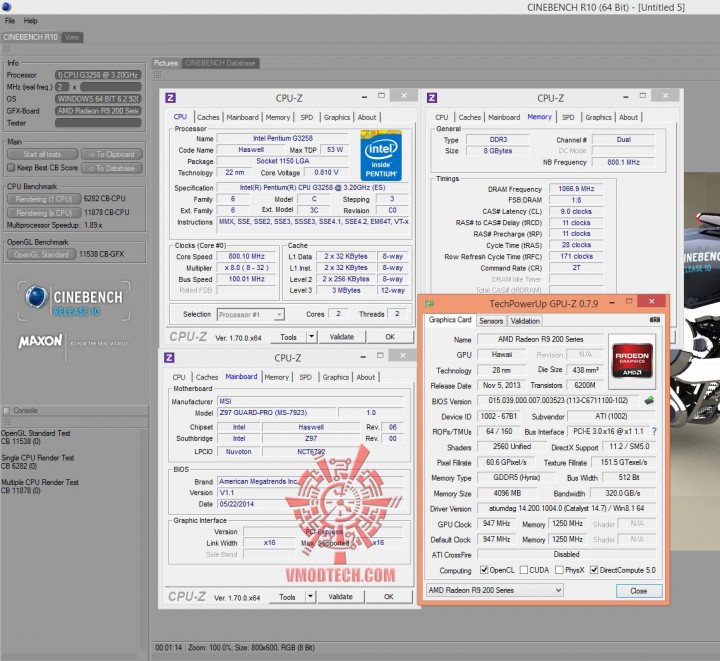Click the MHz multiplier field showing 2
The height and width of the screenshot is (661, 720).
(x=62, y=87)
